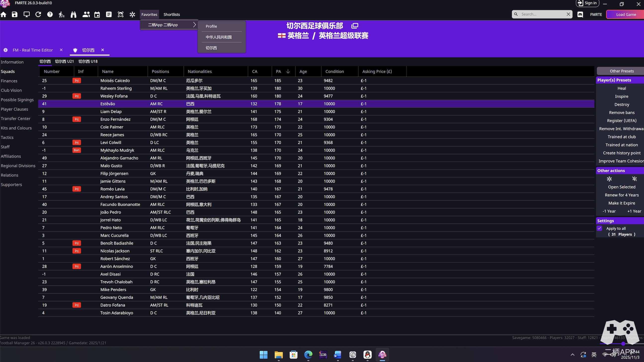Open File Explorer from the taskbar
Screen dimensions: 644x362
[278, 355]
